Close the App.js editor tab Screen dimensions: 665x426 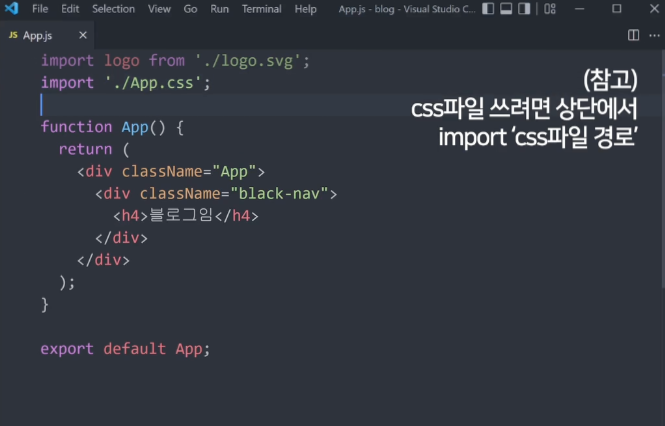[x=83, y=35]
